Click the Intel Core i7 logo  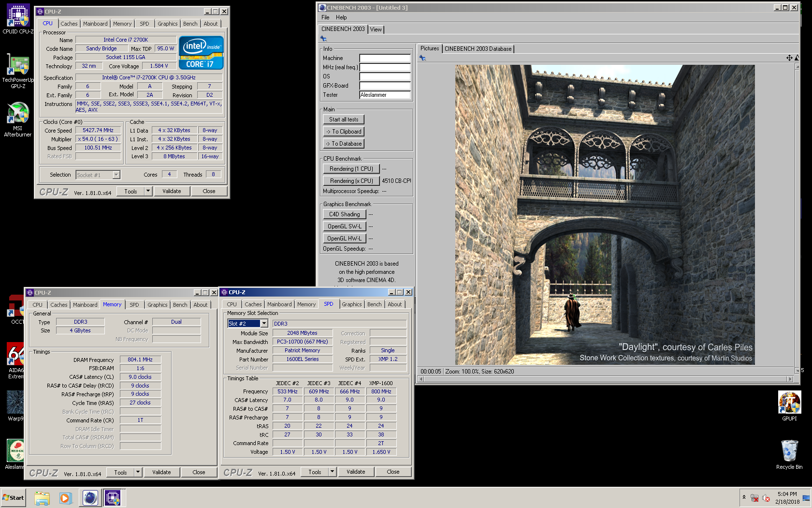click(x=201, y=53)
